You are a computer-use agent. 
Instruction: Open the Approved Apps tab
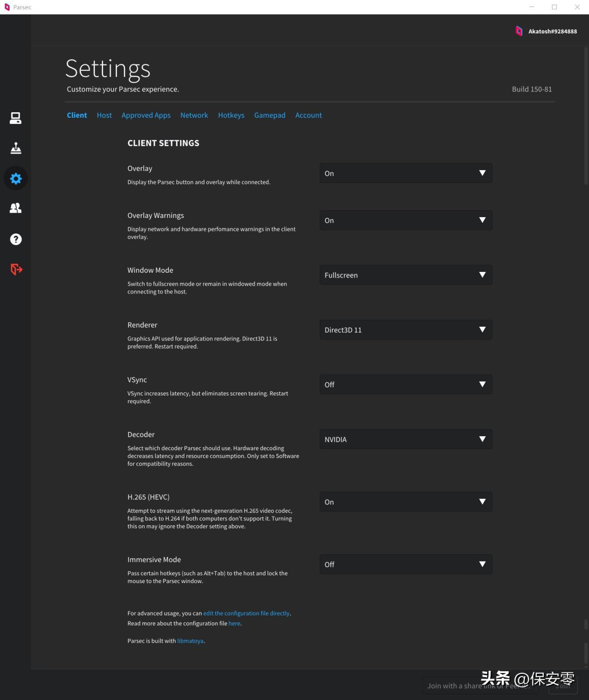click(x=146, y=115)
